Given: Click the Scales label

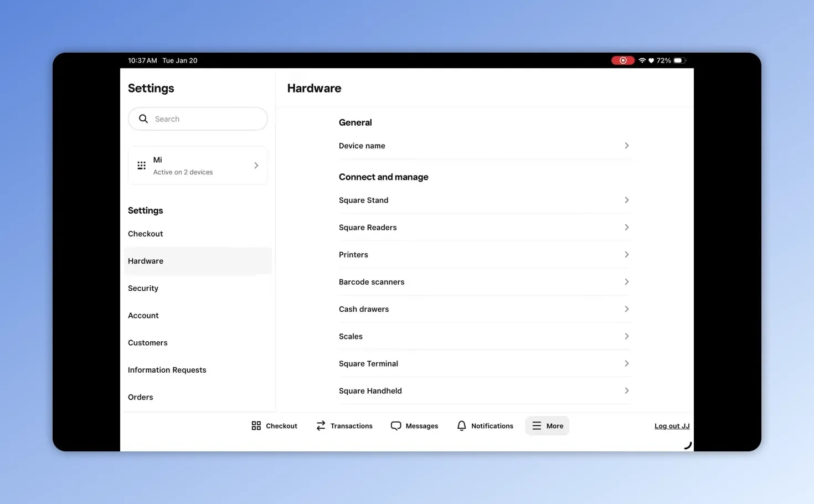Looking at the screenshot, I should (x=351, y=336).
